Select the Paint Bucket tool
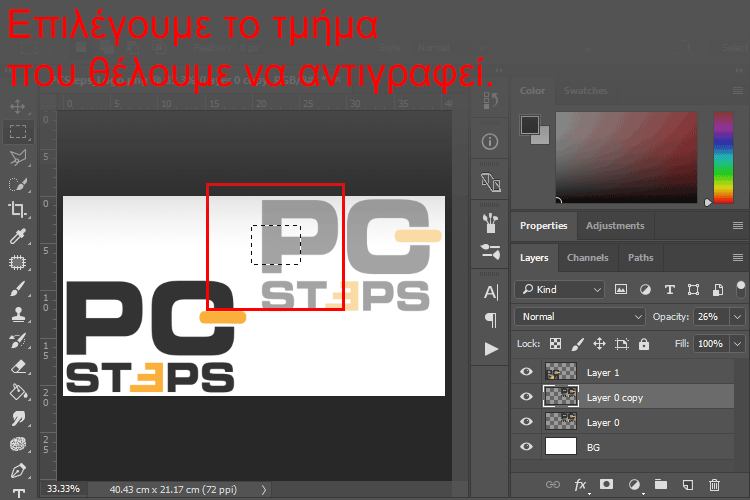The width and height of the screenshot is (750, 500). point(18,392)
